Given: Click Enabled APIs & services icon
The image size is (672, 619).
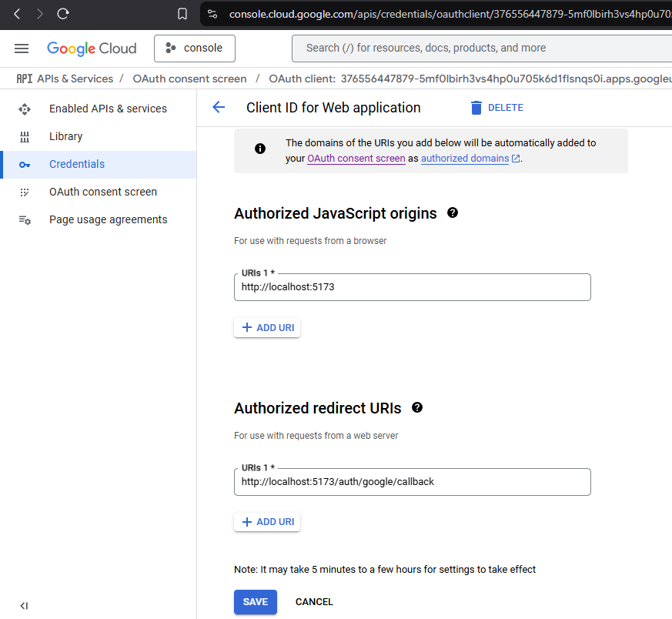Looking at the screenshot, I should [x=25, y=109].
